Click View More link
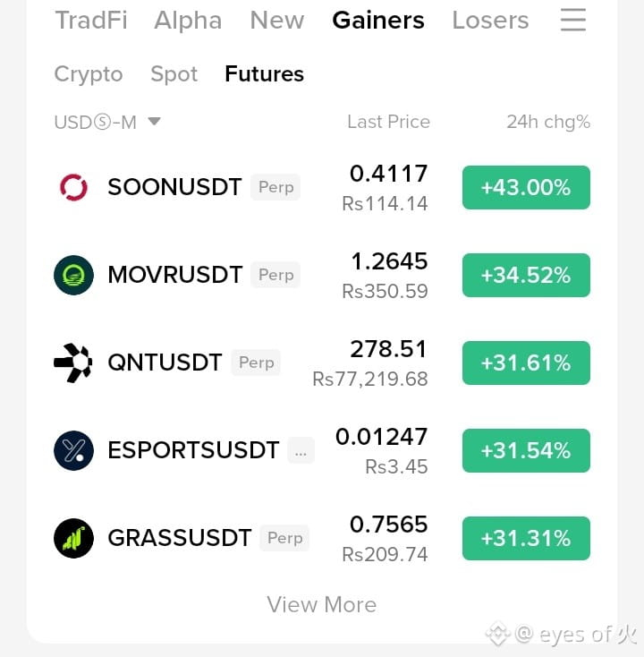Screen dimensions: 644x657 (x=322, y=604)
